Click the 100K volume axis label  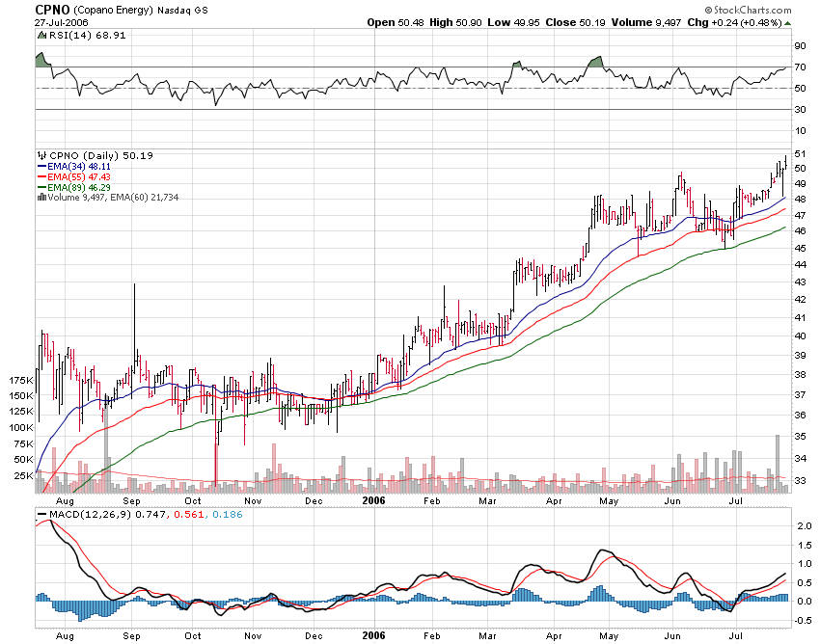(21, 428)
